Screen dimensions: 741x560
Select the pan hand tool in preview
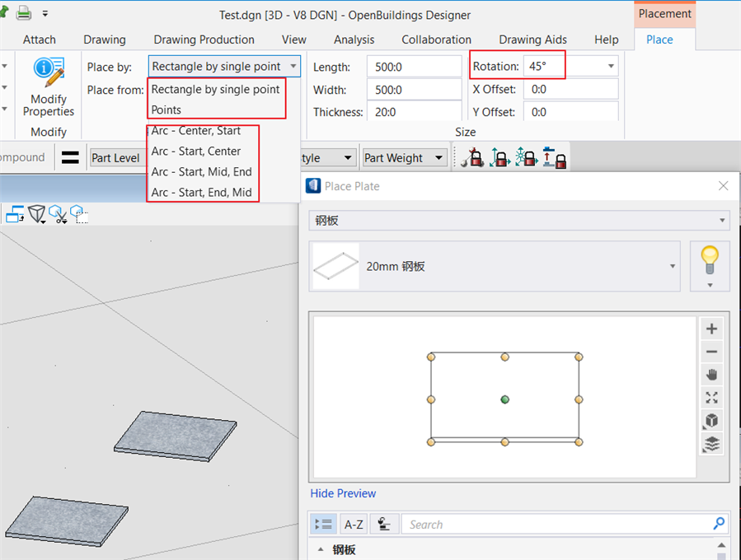(711, 375)
